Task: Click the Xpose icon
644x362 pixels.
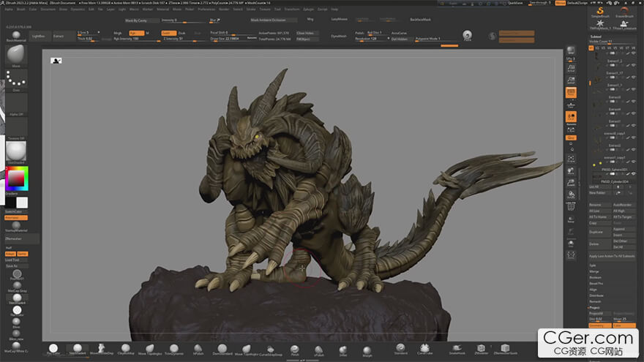Action: [571, 255]
